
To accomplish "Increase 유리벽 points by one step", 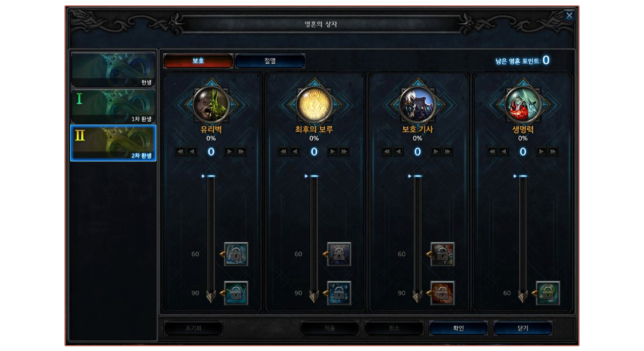I will [x=229, y=152].
